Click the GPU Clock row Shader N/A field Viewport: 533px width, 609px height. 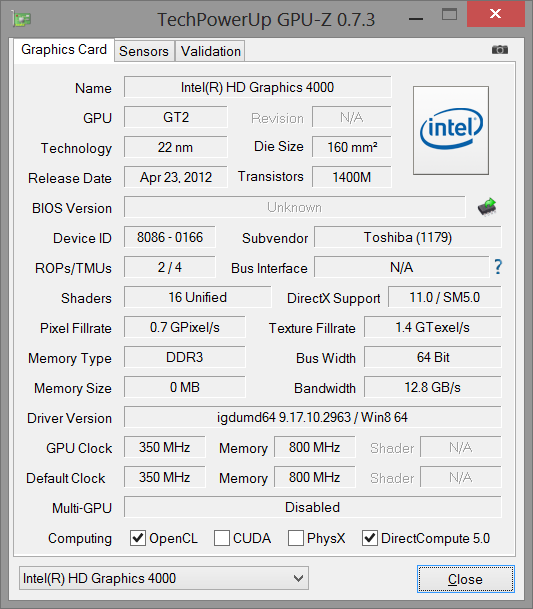461,447
